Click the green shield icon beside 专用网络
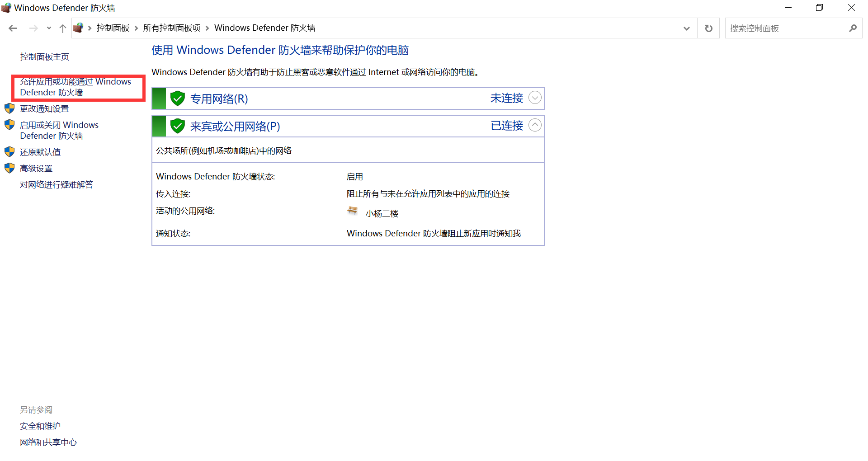This screenshot has width=868, height=461. tap(178, 98)
